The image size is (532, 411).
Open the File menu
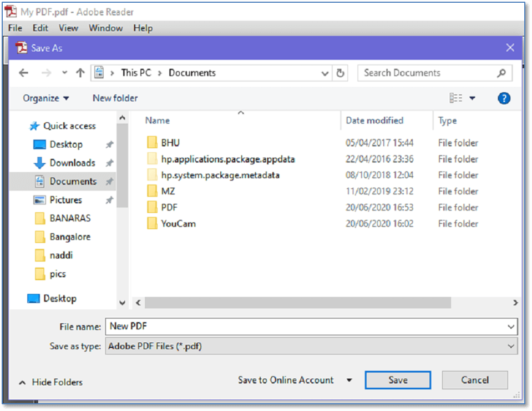click(x=15, y=28)
